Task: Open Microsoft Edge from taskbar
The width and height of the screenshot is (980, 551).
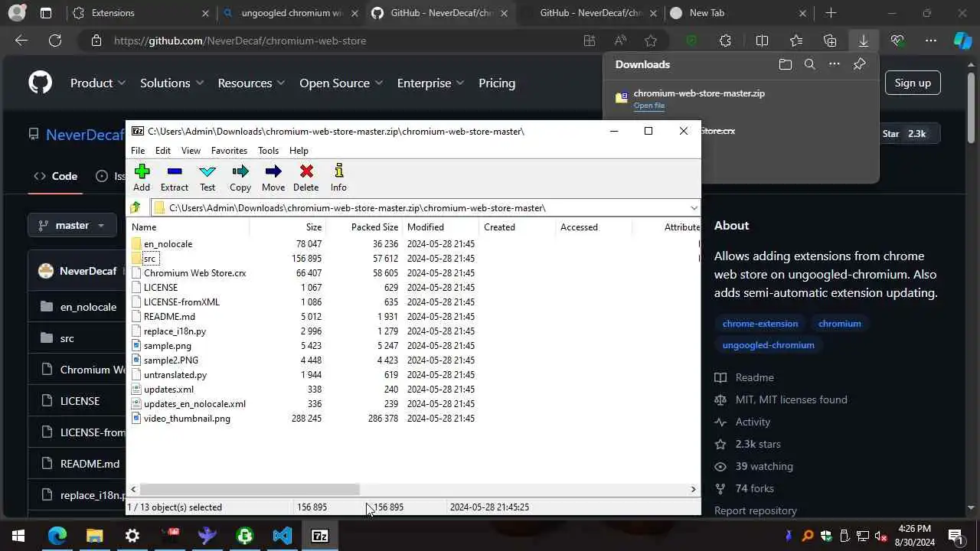Action: (x=57, y=536)
